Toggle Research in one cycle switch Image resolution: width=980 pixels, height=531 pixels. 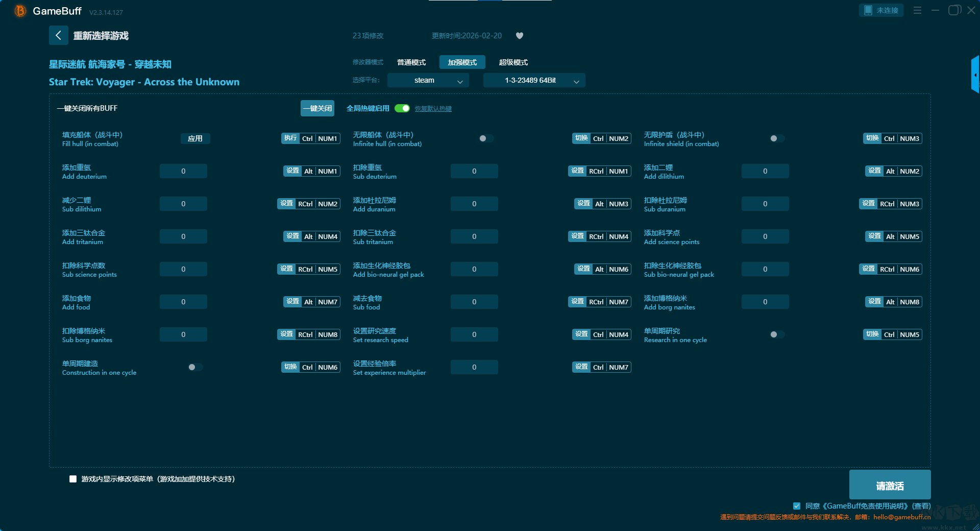[777, 334]
